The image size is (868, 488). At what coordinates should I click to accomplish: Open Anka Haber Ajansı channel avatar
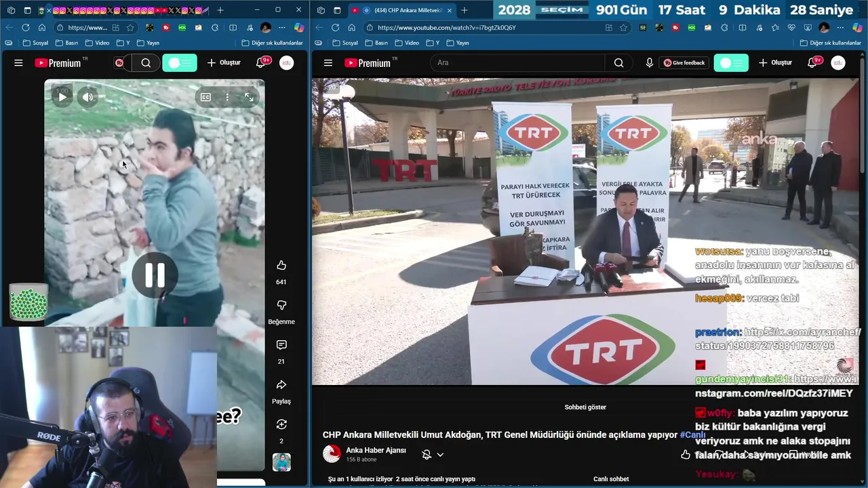pyautogui.click(x=332, y=454)
